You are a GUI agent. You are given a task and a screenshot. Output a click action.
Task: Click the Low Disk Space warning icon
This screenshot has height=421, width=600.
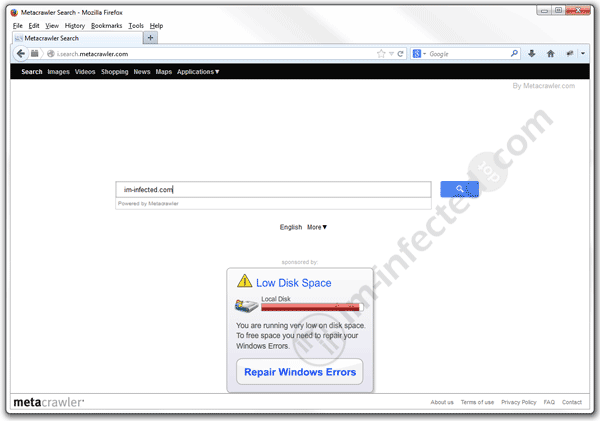tap(244, 283)
